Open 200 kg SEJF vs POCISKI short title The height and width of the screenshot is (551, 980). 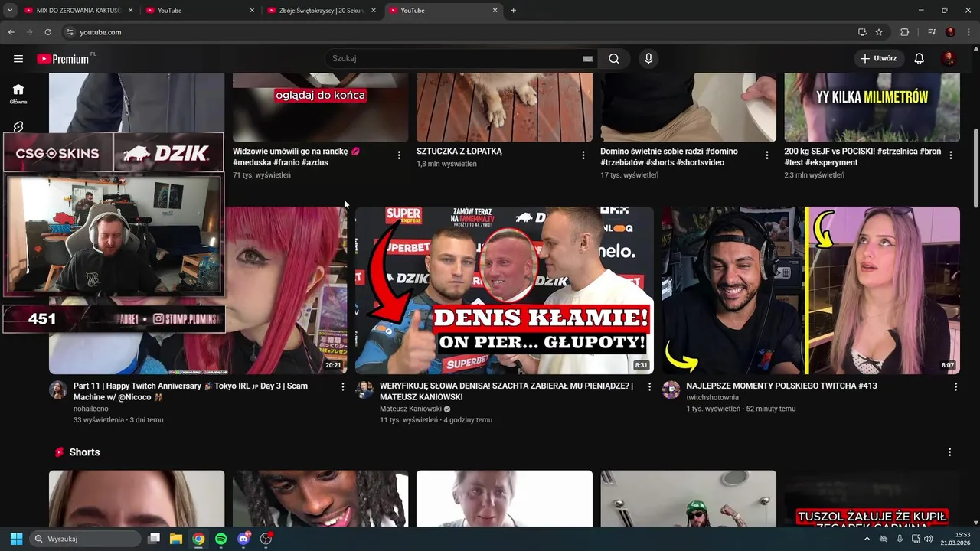(x=863, y=157)
